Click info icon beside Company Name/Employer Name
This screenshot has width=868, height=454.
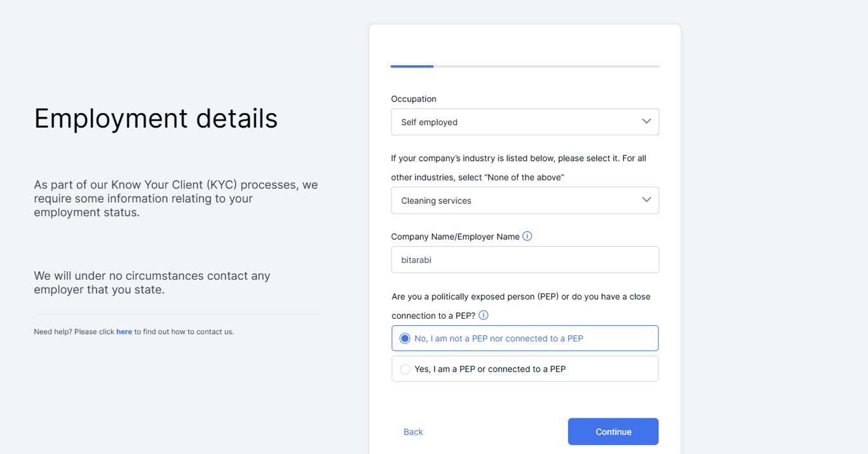pyautogui.click(x=527, y=236)
